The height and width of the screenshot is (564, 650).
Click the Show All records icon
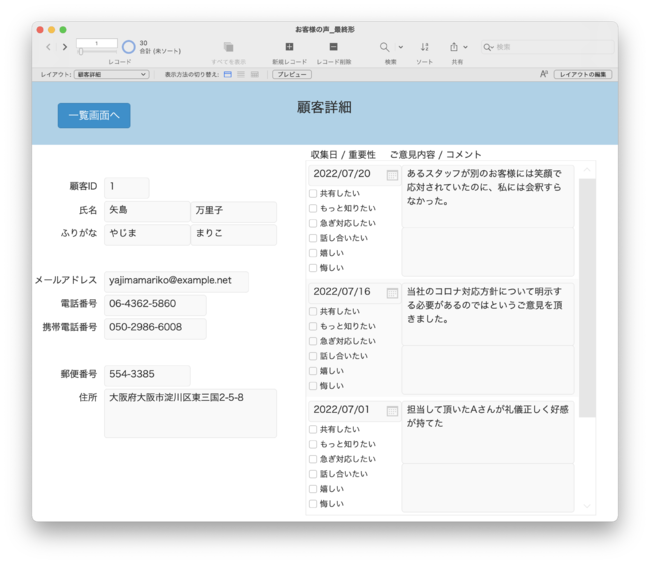(x=228, y=47)
